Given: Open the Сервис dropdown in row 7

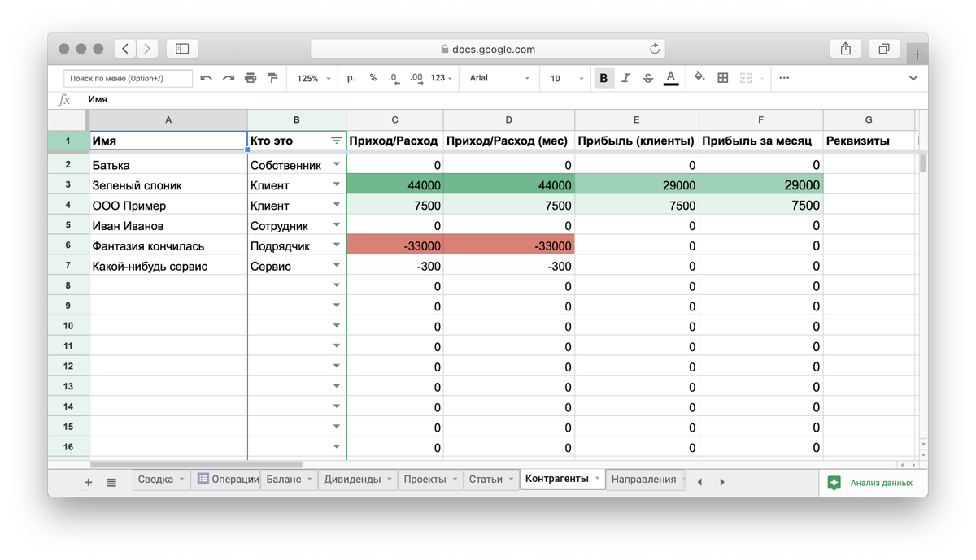Looking at the screenshot, I should click(x=336, y=266).
